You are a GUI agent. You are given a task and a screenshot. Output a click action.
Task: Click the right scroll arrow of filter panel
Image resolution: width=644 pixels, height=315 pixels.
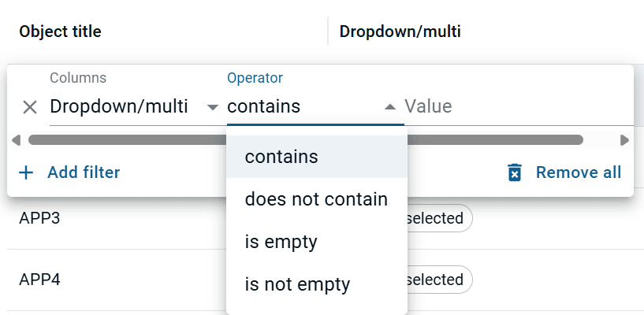(x=624, y=140)
